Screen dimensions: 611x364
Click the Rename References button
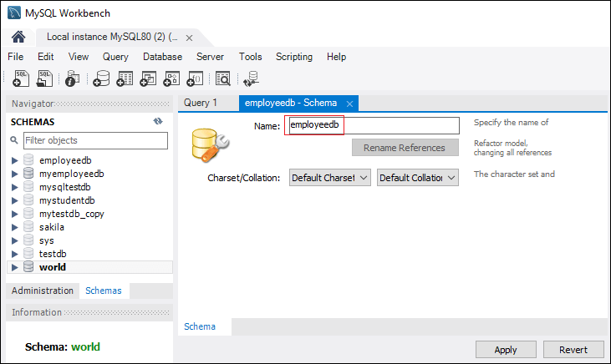point(405,148)
